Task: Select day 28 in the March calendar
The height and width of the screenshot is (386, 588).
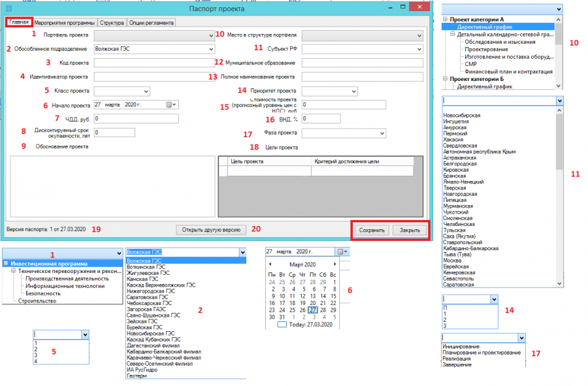Action: [323, 310]
